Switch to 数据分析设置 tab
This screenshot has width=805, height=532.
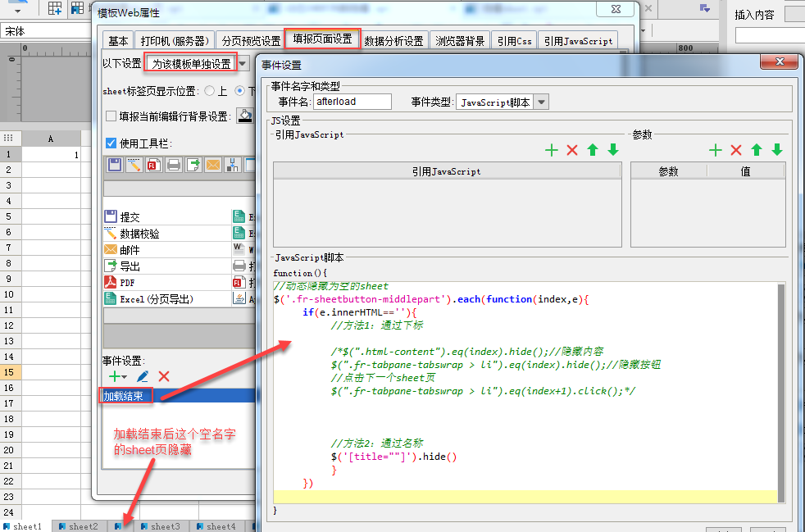tap(393, 40)
